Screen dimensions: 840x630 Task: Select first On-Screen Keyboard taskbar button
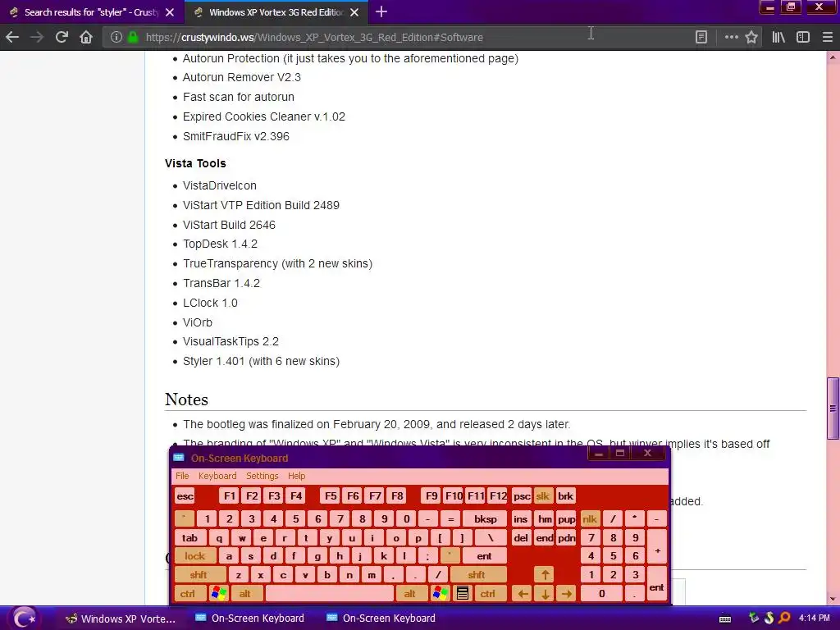(x=250, y=619)
